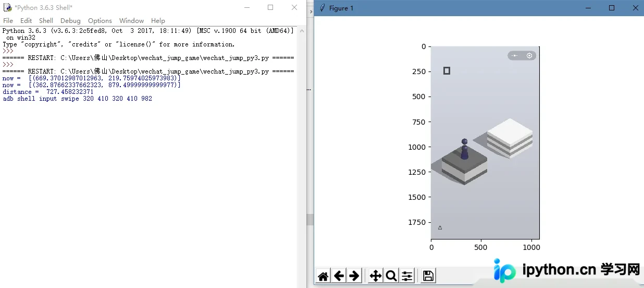Open Configure subplots sliders icon
Image resolution: width=644 pixels, height=288 pixels.
[x=407, y=276]
